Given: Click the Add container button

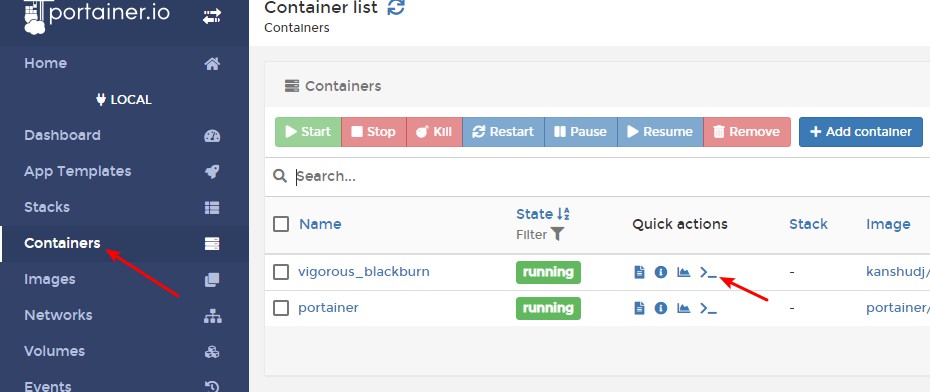Looking at the screenshot, I should pyautogui.click(x=861, y=132).
